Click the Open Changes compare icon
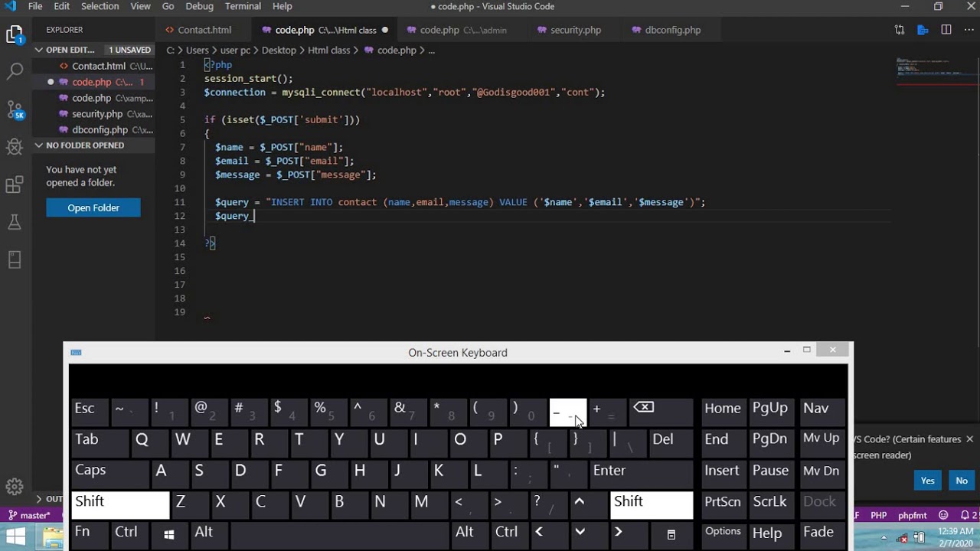 click(x=900, y=30)
